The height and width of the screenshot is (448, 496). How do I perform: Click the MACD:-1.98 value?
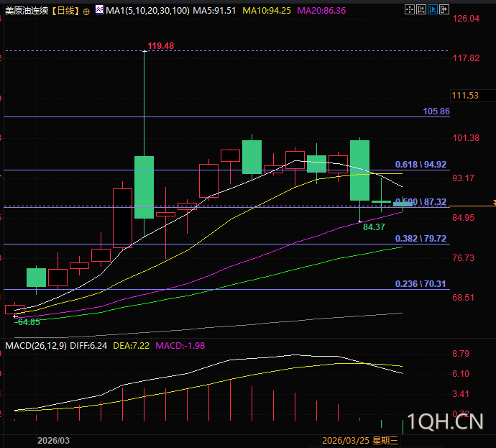(180, 345)
